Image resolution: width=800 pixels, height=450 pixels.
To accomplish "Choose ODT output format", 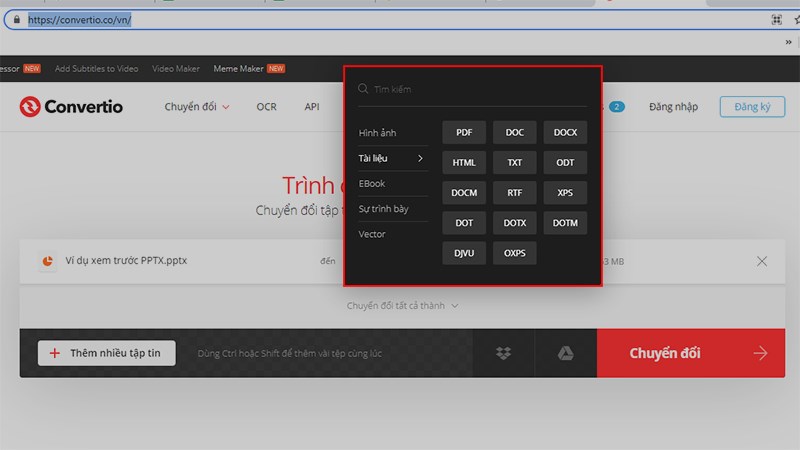I will point(565,163).
